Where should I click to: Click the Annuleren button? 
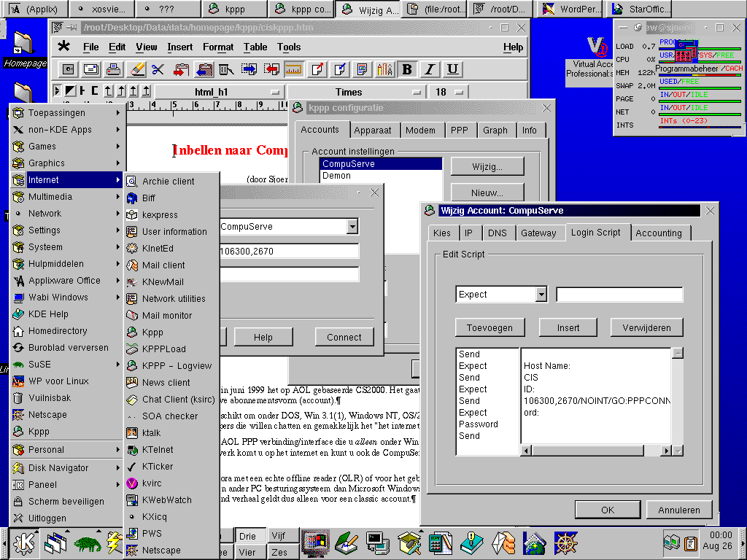tap(679, 510)
